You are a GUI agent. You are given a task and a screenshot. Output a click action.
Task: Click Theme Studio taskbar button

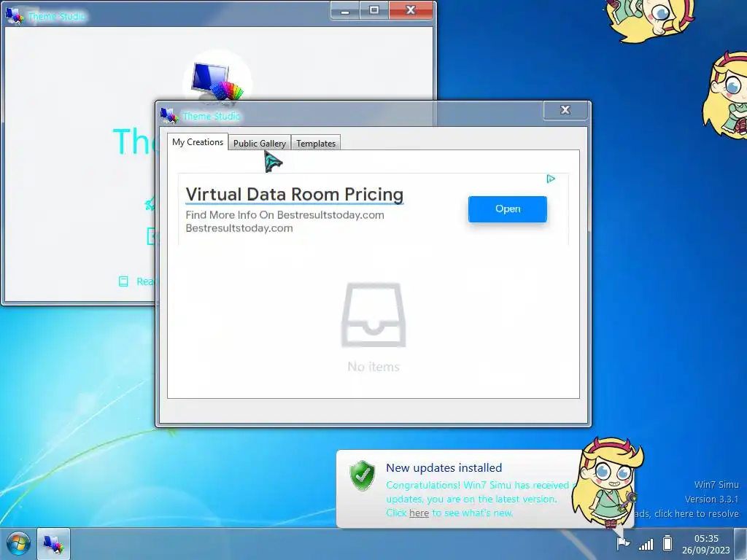pyautogui.click(x=53, y=543)
